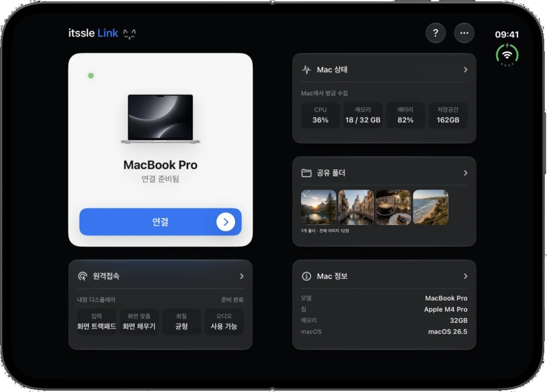Image resolution: width=547 pixels, height=392 pixels.
Task: Expand the Mac 상태 card chevron
Action: pyautogui.click(x=466, y=70)
